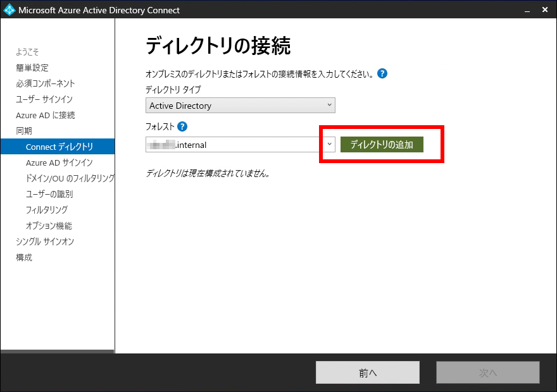Select 構成 in the sidebar
The image size is (557, 392).
tap(24, 257)
